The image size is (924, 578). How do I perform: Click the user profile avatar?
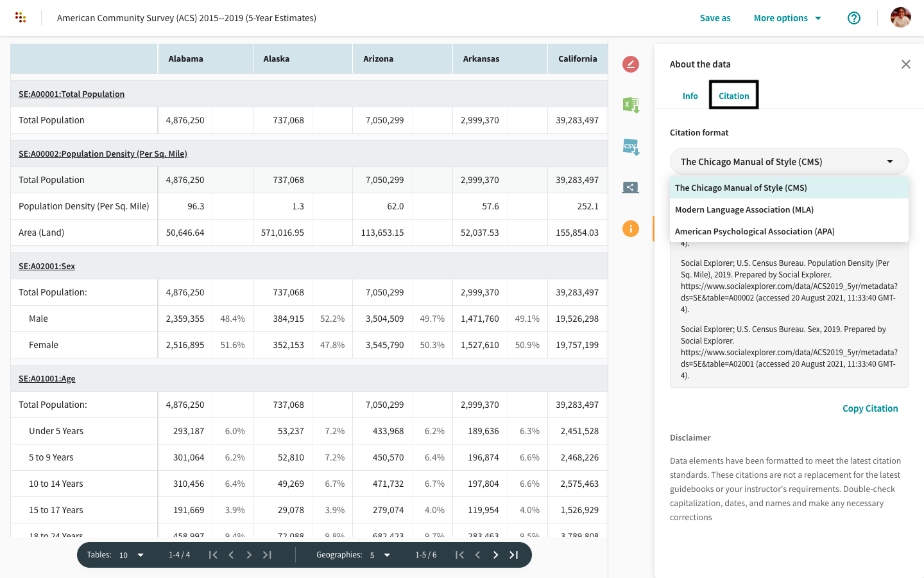click(x=900, y=18)
